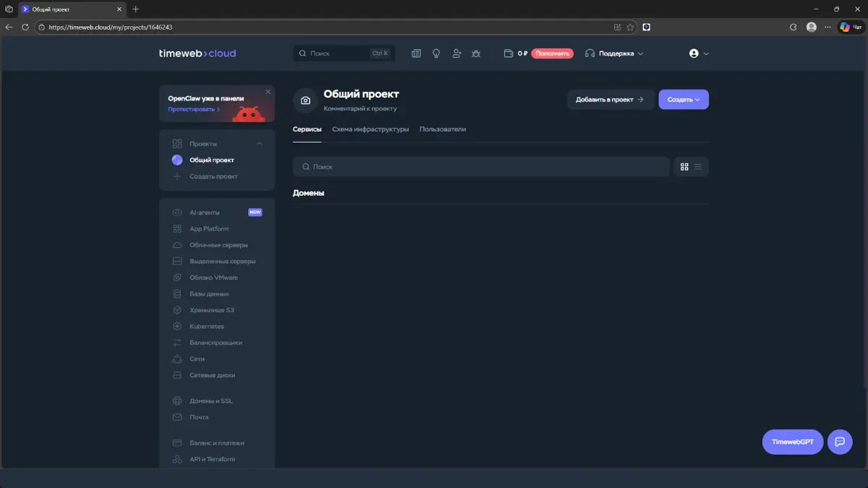Switch services to list view
Screen dimensions: 868x488
point(697,166)
